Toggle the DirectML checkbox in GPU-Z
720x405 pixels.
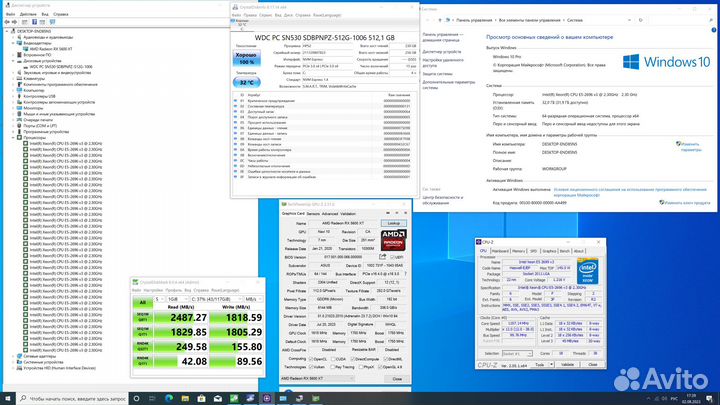pyautogui.click(x=385, y=359)
